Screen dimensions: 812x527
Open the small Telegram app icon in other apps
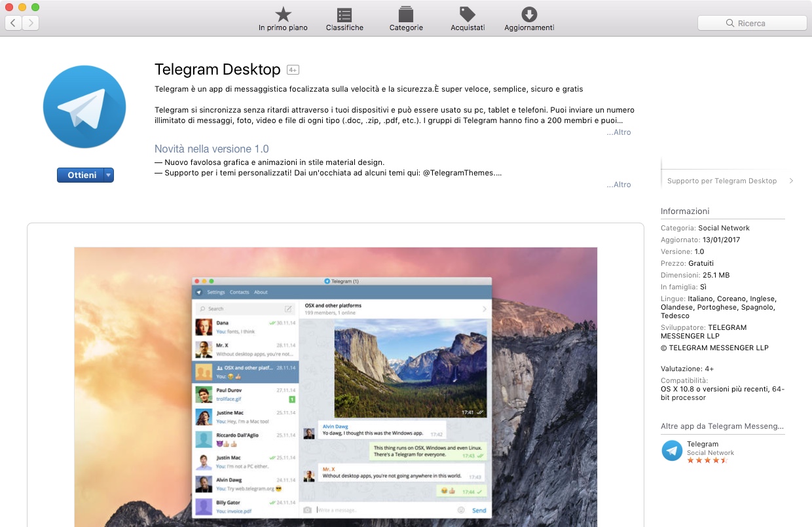[x=672, y=450]
